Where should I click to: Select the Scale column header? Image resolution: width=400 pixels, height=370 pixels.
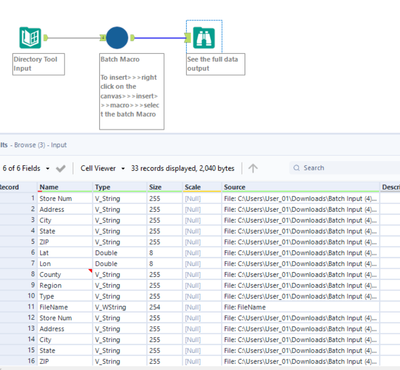click(x=202, y=187)
